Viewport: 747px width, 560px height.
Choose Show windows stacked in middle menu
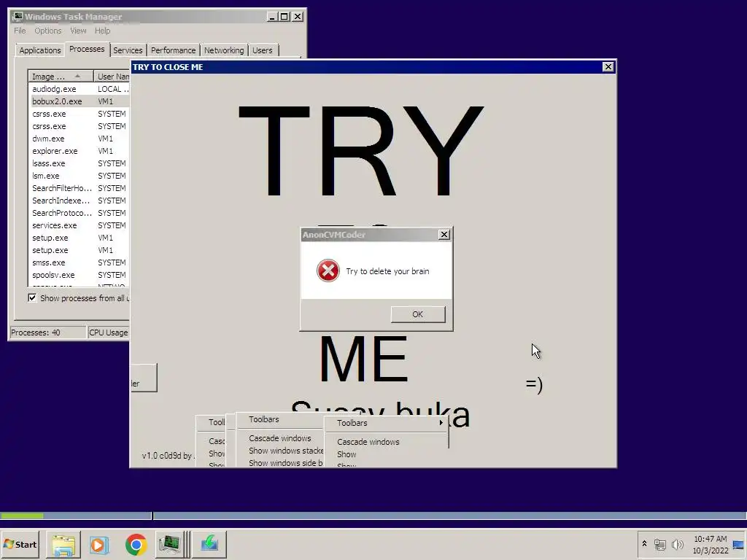[x=280, y=451]
